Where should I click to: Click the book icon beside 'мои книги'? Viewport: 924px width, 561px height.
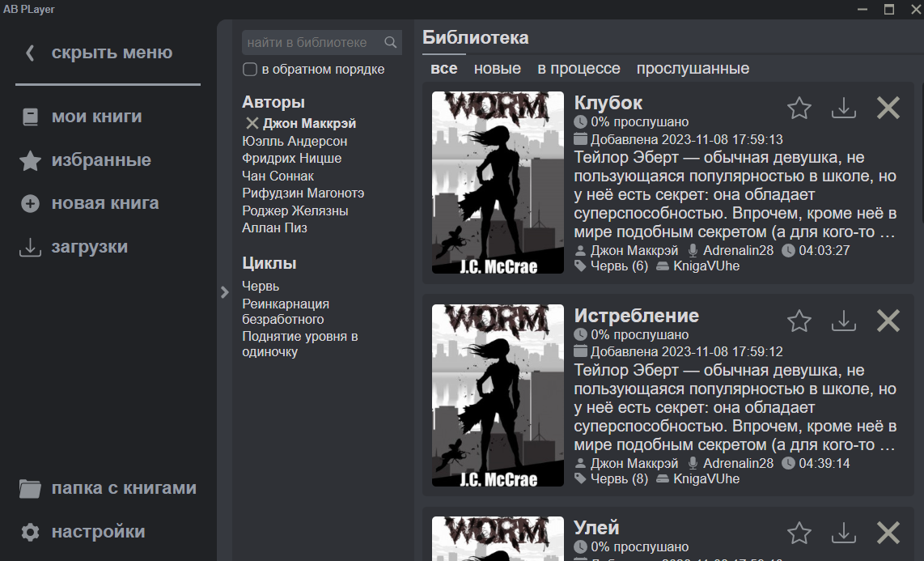pyautogui.click(x=30, y=117)
